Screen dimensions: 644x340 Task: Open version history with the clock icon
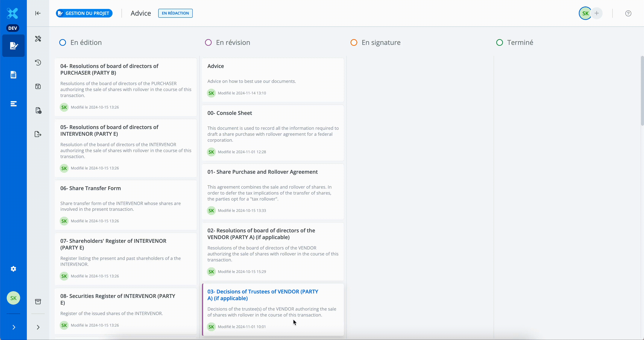(x=38, y=62)
